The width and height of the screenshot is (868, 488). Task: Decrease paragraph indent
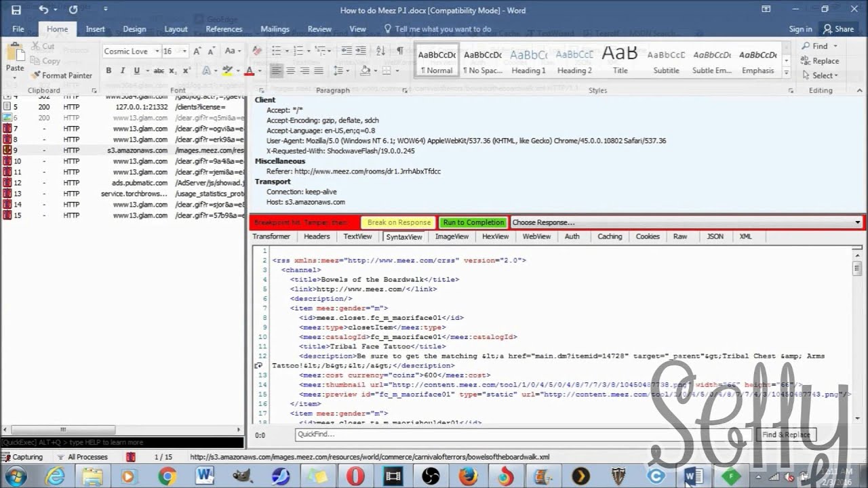coord(347,51)
